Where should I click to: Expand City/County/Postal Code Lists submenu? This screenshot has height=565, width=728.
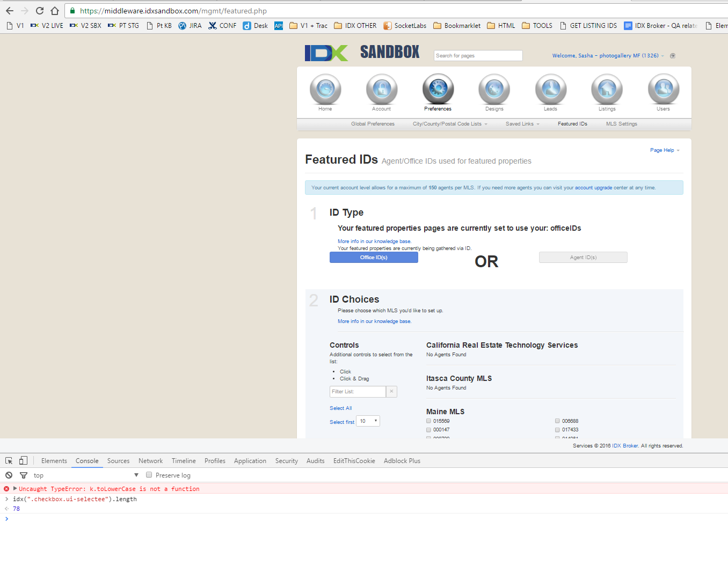pos(450,124)
